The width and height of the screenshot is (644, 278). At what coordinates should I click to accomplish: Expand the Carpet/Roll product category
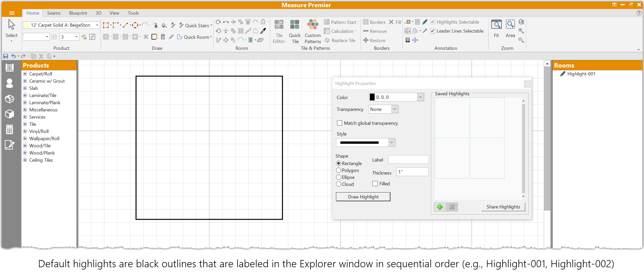pos(25,74)
